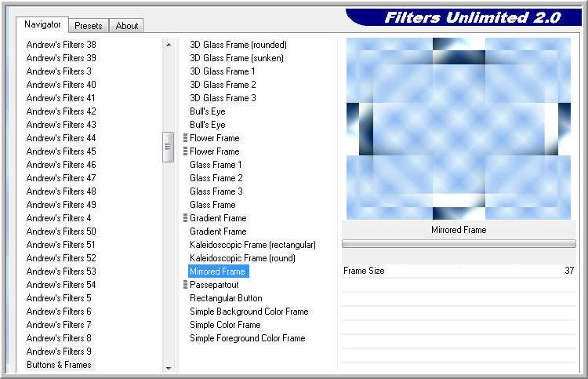Choose the Rectangular Button filter
The width and height of the screenshot is (588, 379).
point(226,298)
